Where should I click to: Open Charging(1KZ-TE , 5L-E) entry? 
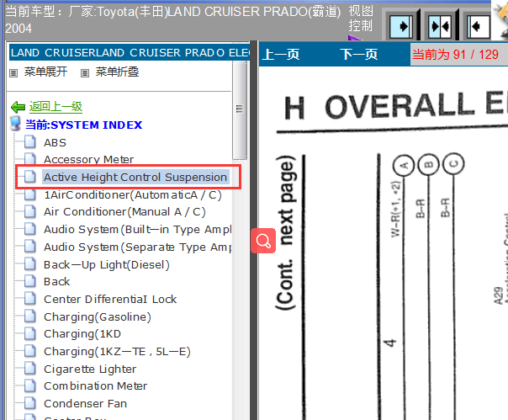117,352
